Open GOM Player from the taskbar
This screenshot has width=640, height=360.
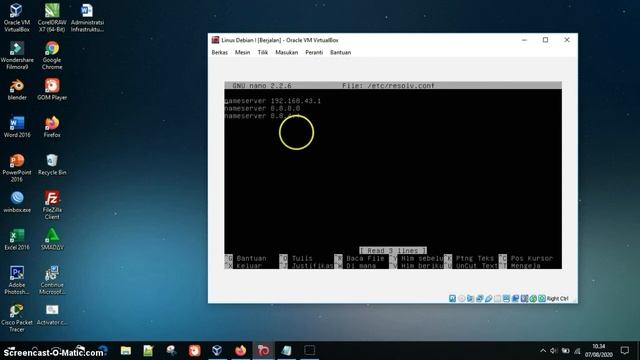(194, 351)
